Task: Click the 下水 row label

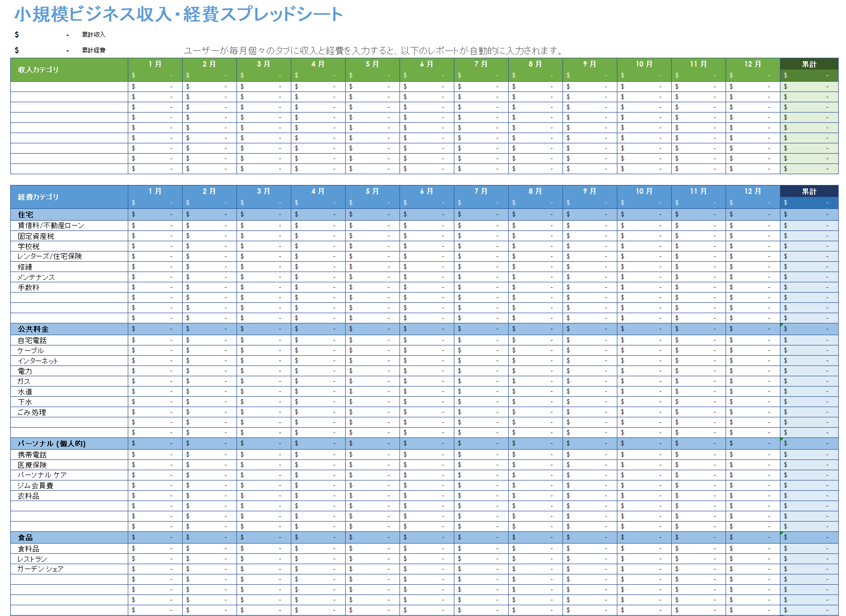Action: (x=25, y=402)
